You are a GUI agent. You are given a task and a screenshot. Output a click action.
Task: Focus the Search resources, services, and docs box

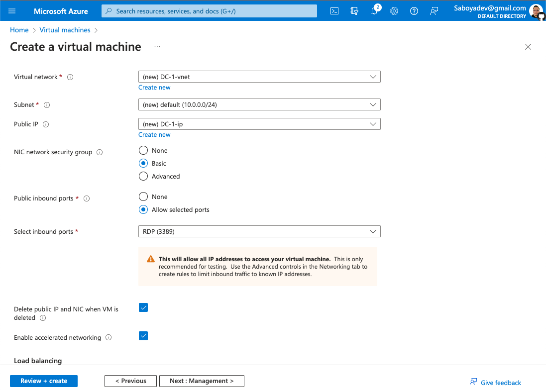[209, 11]
